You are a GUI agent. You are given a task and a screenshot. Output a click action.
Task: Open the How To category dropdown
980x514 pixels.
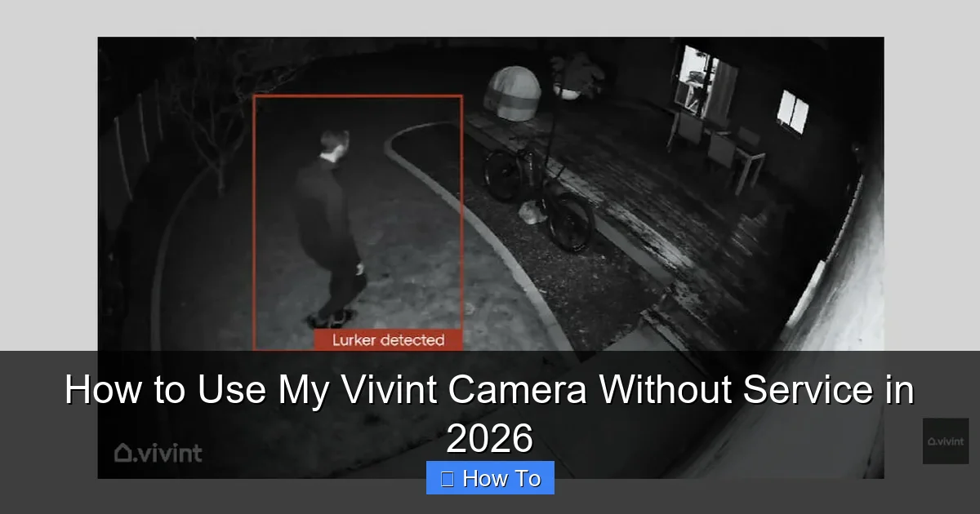point(490,478)
